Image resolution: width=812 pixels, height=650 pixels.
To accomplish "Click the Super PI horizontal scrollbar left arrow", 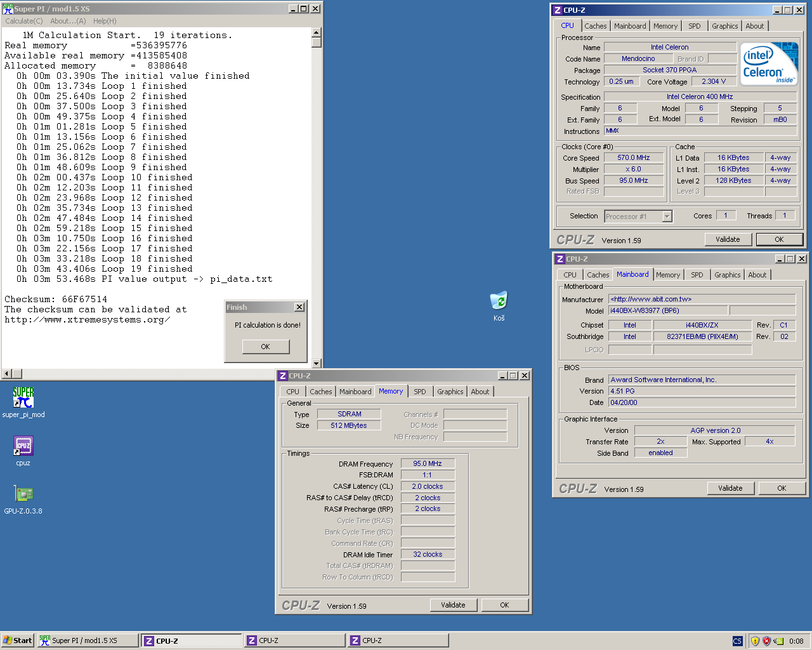I will [x=7, y=374].
